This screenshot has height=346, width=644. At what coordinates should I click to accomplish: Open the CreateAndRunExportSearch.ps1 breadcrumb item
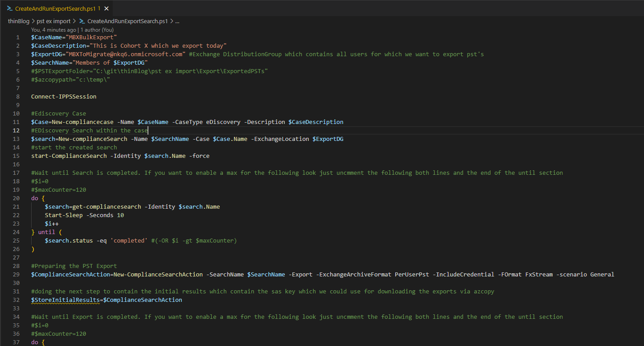coord(127,21)
